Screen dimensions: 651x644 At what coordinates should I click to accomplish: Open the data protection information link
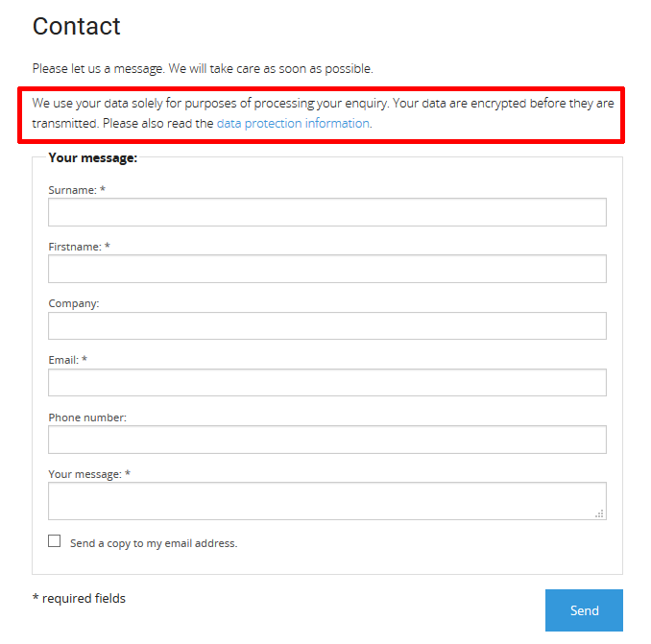coord(293,123)
